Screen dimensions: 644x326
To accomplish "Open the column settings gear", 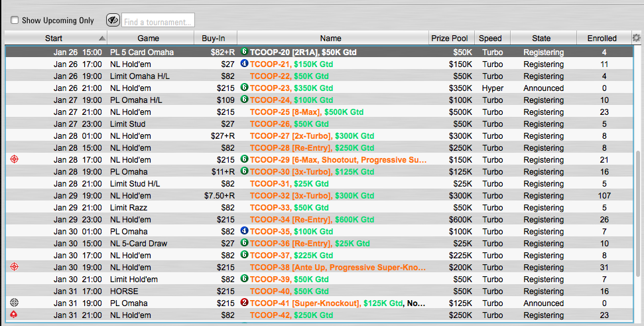I will pos(636,39).
